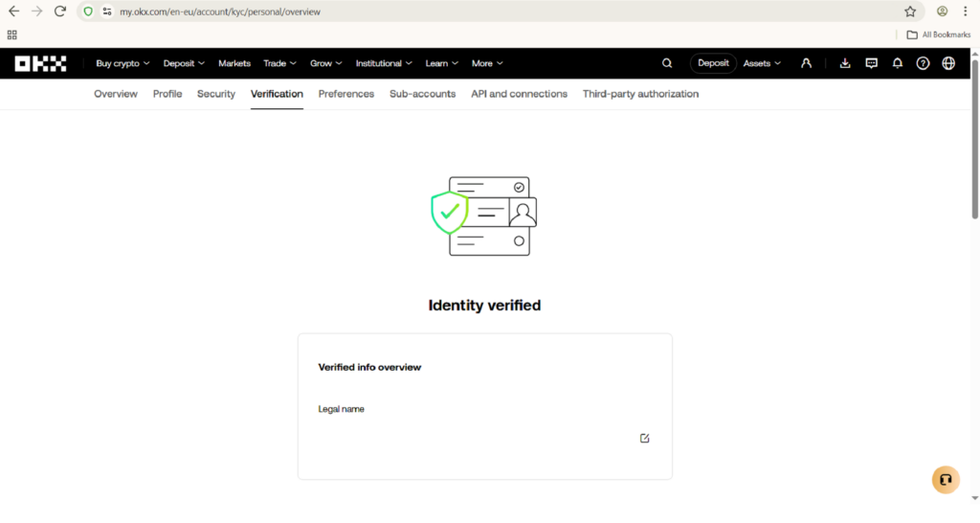Open the search magnifier icon

click(x=667, y=63)
